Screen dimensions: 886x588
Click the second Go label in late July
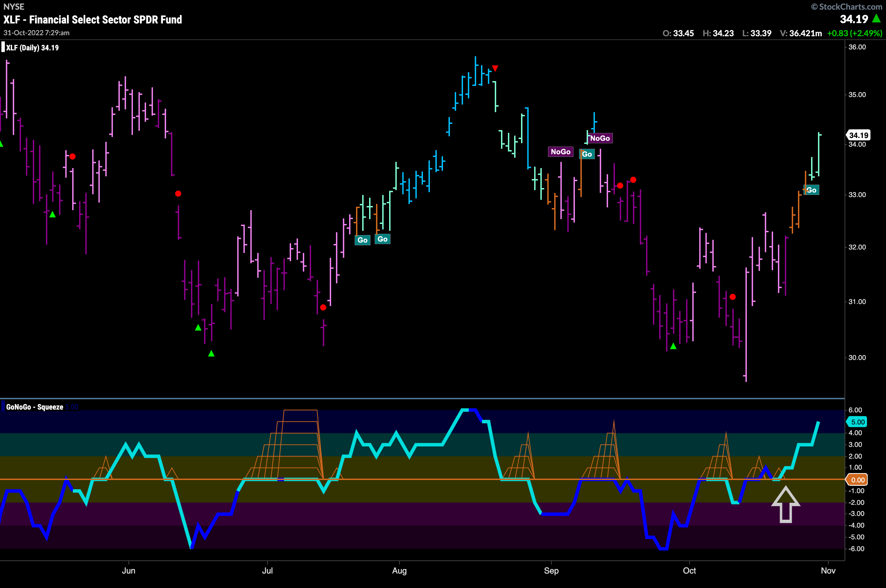(x=382, y=239)
